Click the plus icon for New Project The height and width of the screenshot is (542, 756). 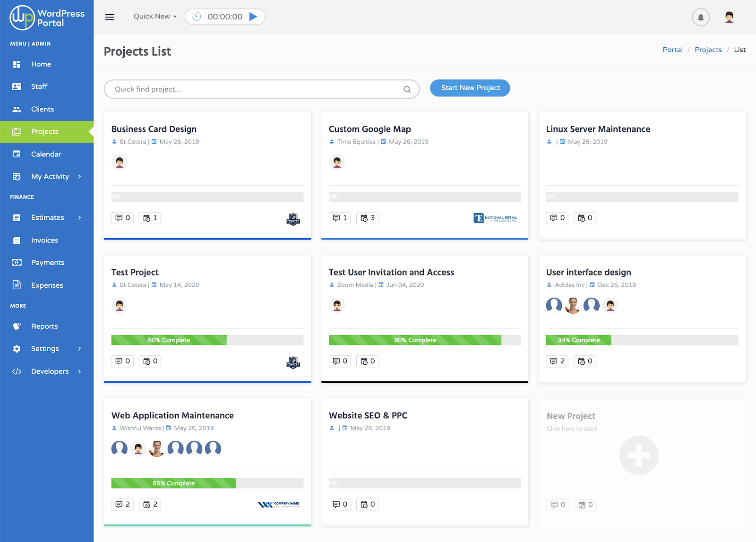(638, 455)
